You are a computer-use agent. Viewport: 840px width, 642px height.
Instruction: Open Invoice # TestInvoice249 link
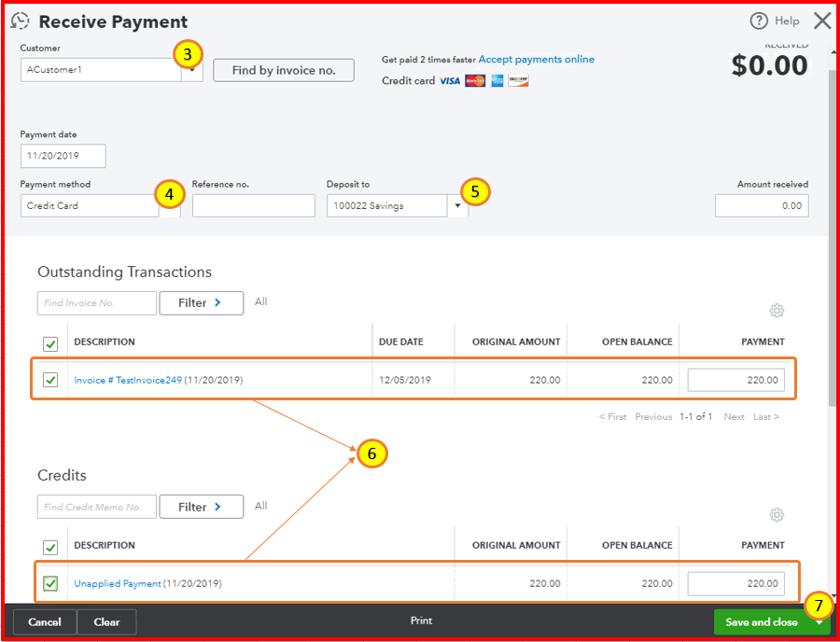pos(128,380)
